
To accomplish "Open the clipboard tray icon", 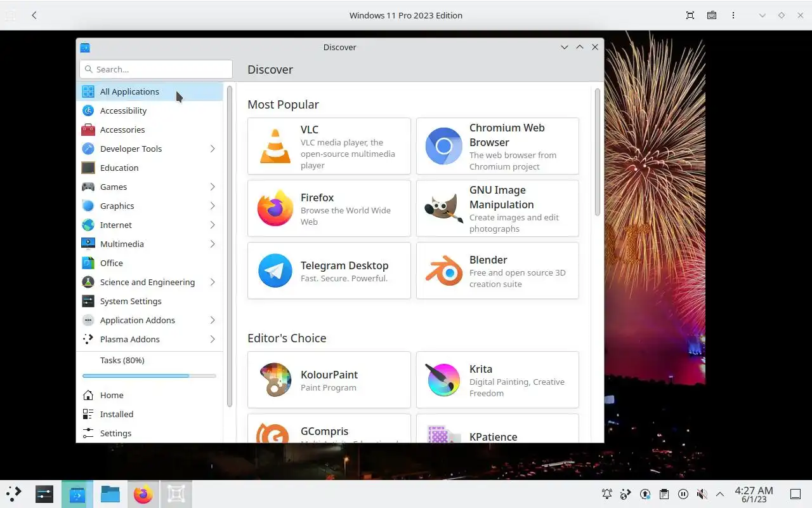I will click(664, 494).
